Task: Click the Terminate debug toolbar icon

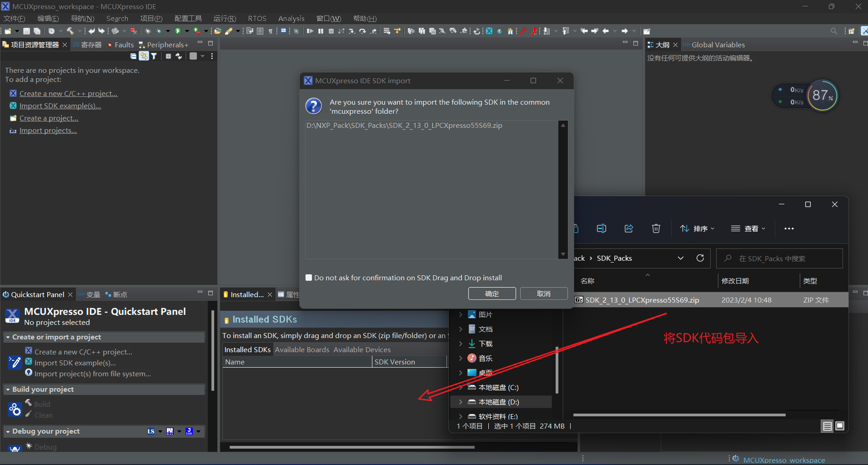Action: tap(331, 31)
